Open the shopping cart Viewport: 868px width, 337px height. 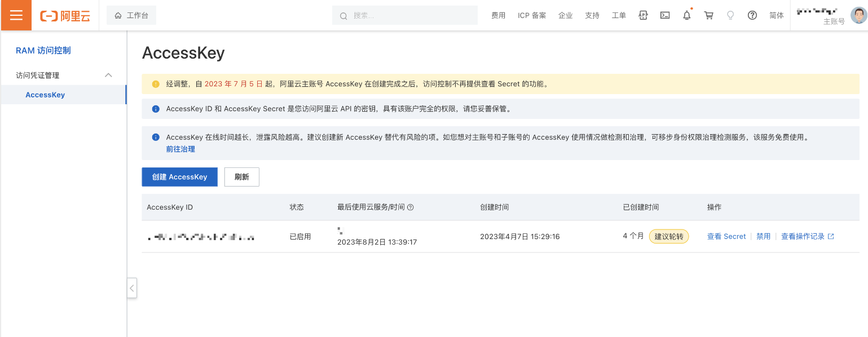[709, 16]
